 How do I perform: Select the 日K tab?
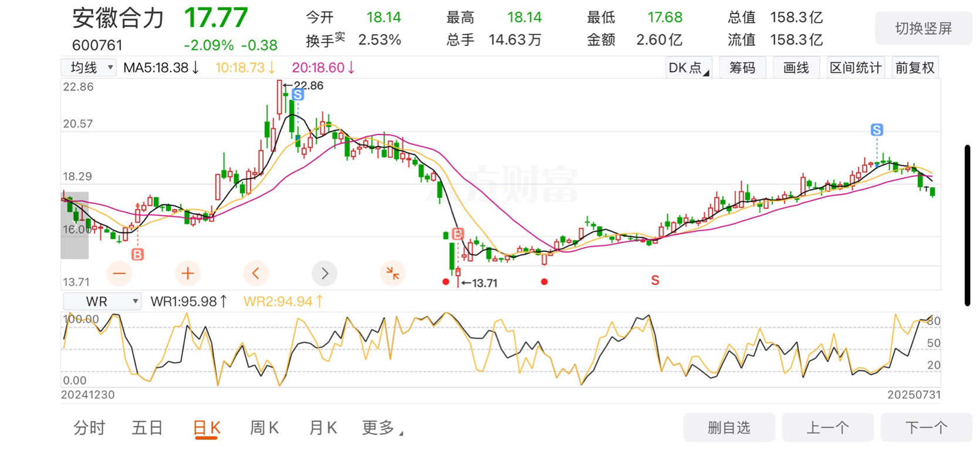(207, 428)
